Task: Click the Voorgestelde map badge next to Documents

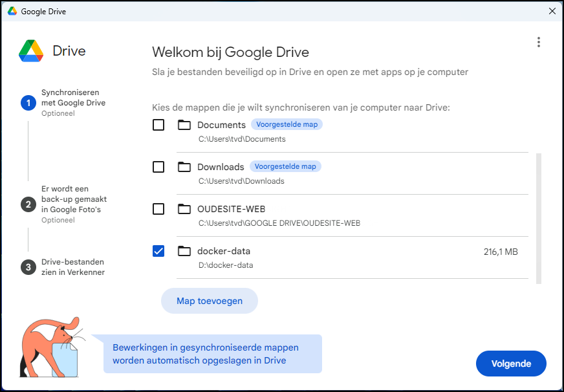Action: 287,124
